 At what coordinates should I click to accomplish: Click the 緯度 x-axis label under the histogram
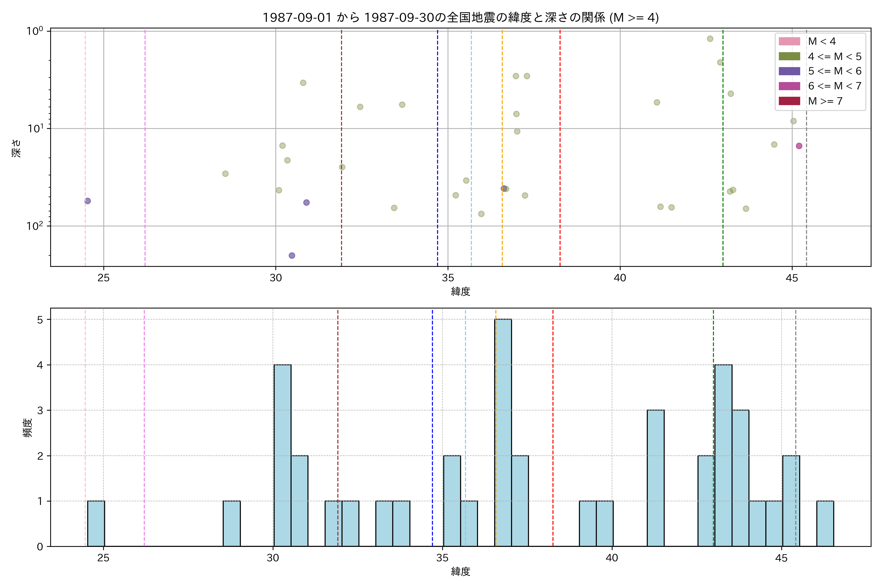point(461,572)
